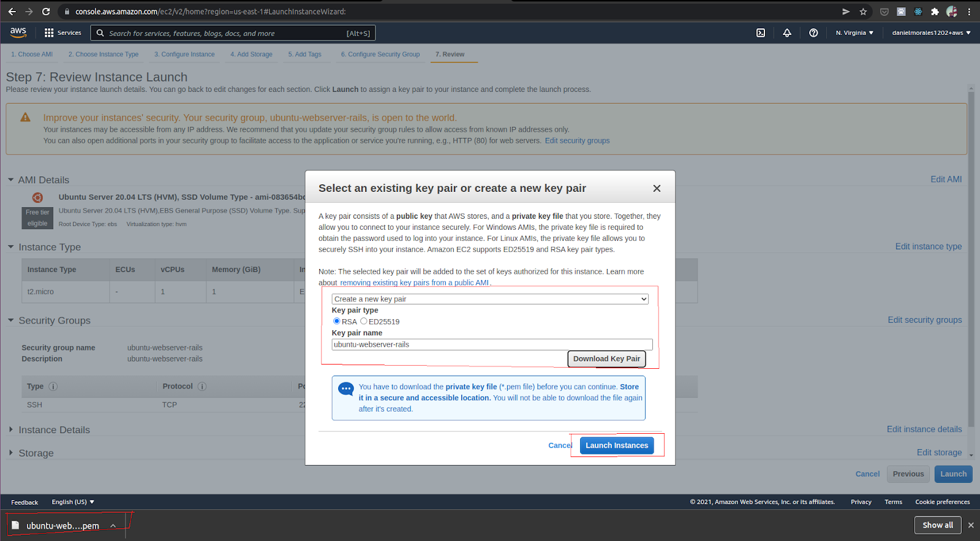
Task: Click Edit security groups link in warning banner
Action: tap(578, 141)
